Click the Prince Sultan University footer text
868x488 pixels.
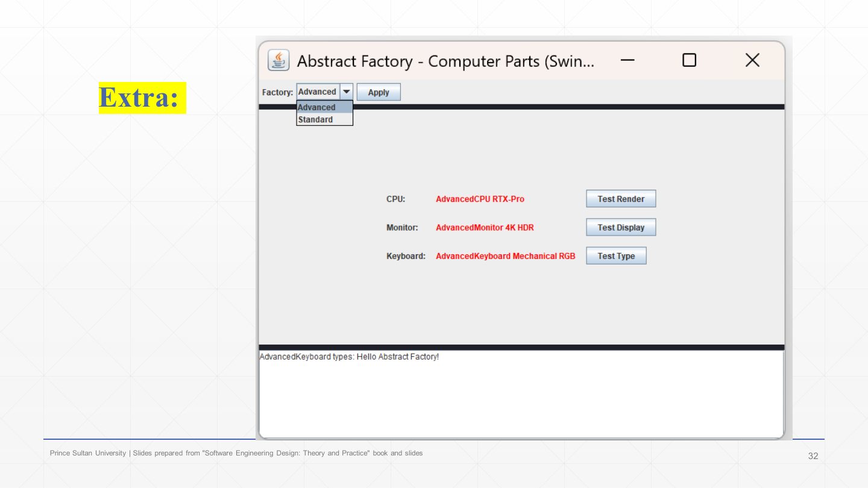(236, 453)
